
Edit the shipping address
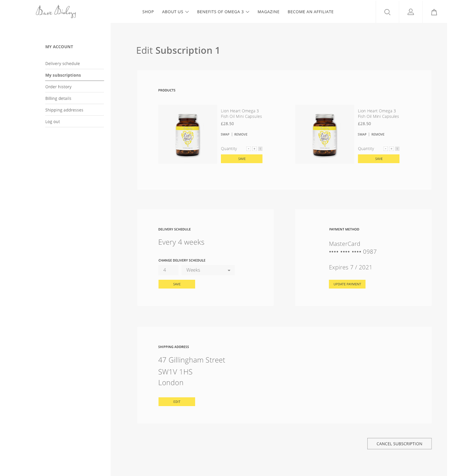click(177, 401)
